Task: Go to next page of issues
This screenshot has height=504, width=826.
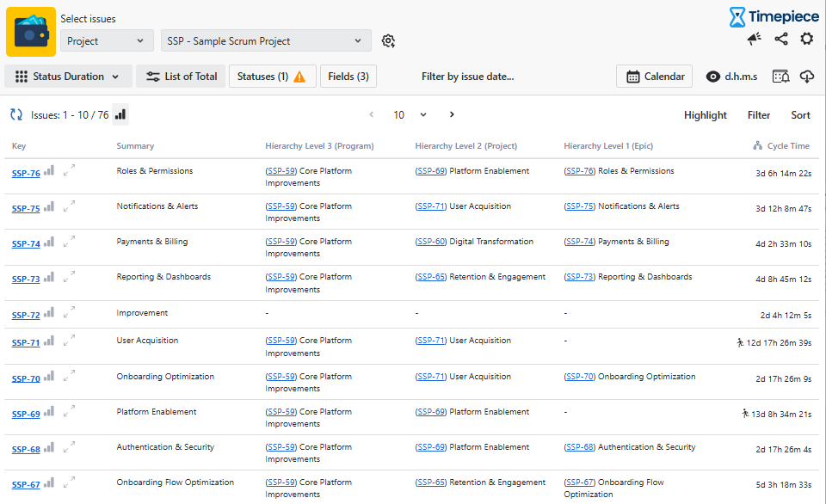Action: pyautogui.click(x=452, y=114)
